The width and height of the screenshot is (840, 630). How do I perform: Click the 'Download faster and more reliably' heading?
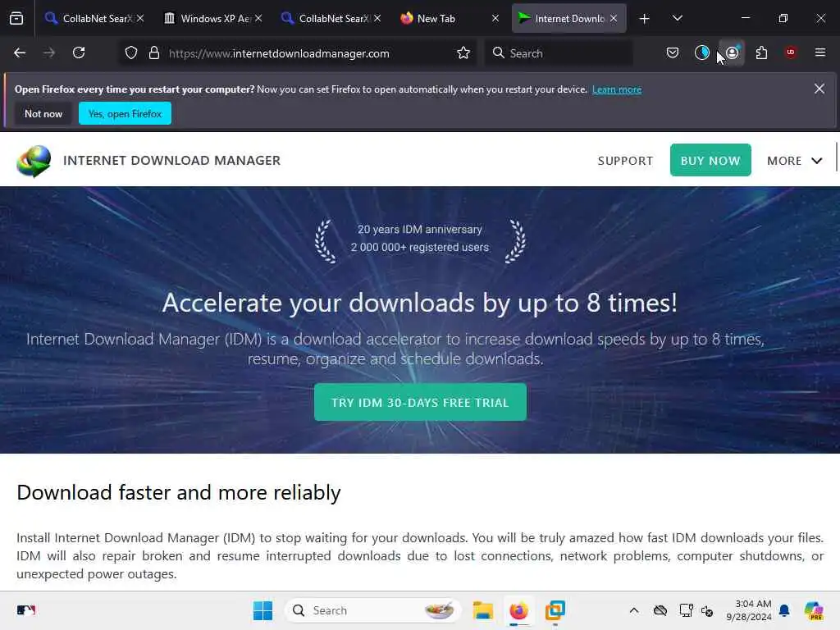178,493
